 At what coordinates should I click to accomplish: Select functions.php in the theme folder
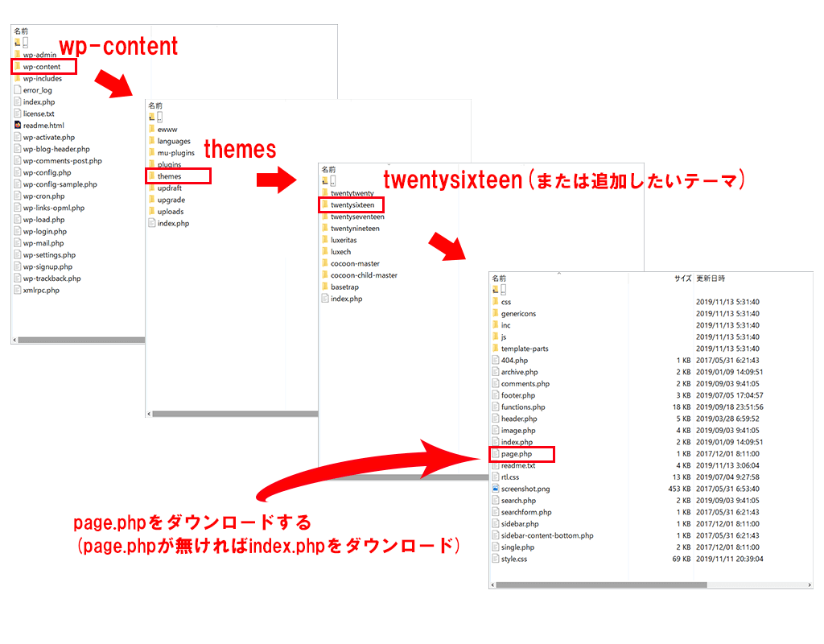click(522, 407)
